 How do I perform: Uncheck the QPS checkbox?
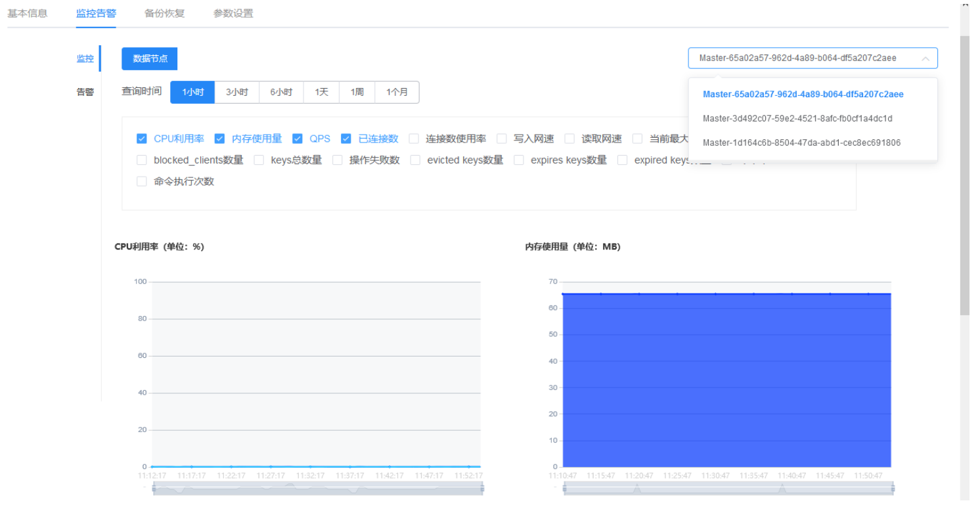click(x=298, y=139)
